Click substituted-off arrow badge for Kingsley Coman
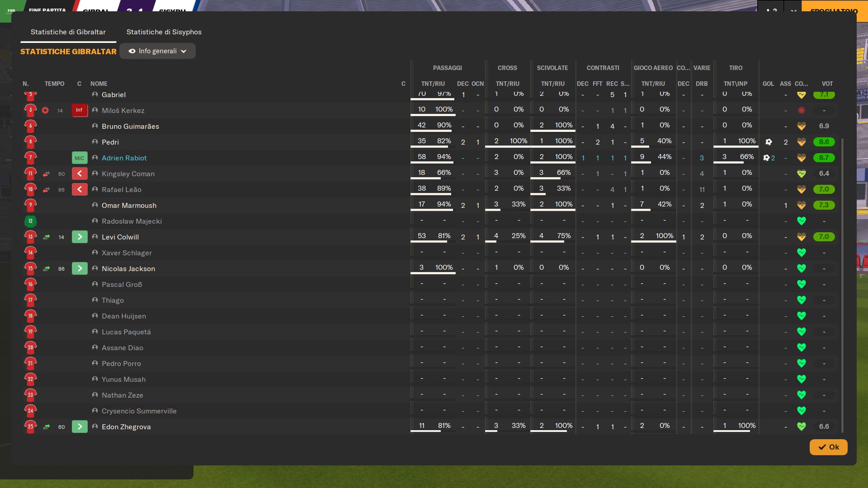This screenshot has width=868, height=488. pos(80,174)
